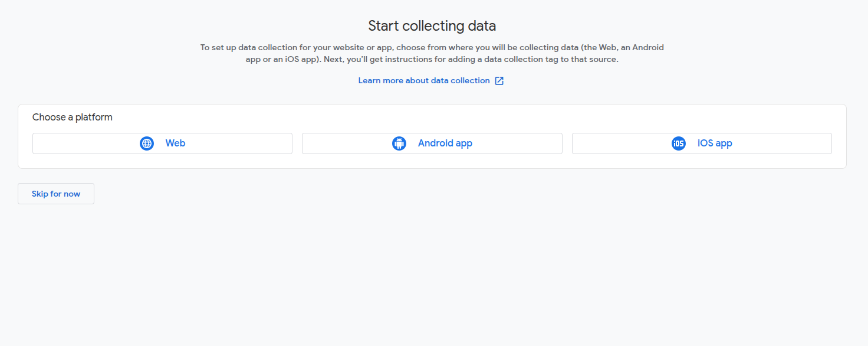Viewport: 868px width, 346px height.
Task: Open data collection documentation link
Action: (x=423, y=80)
